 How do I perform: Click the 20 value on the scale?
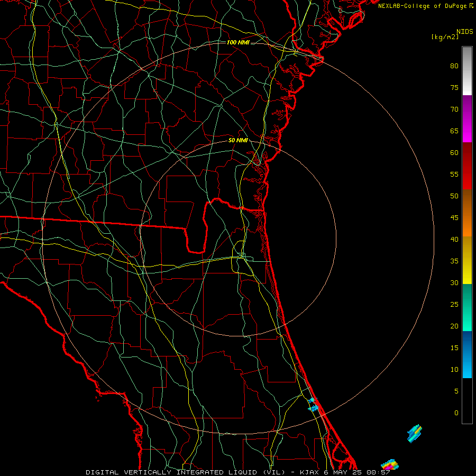point(454,326)
